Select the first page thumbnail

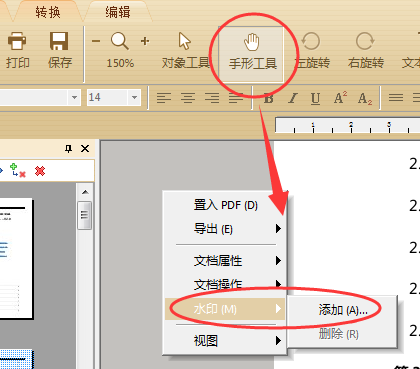tap(16, 259)
